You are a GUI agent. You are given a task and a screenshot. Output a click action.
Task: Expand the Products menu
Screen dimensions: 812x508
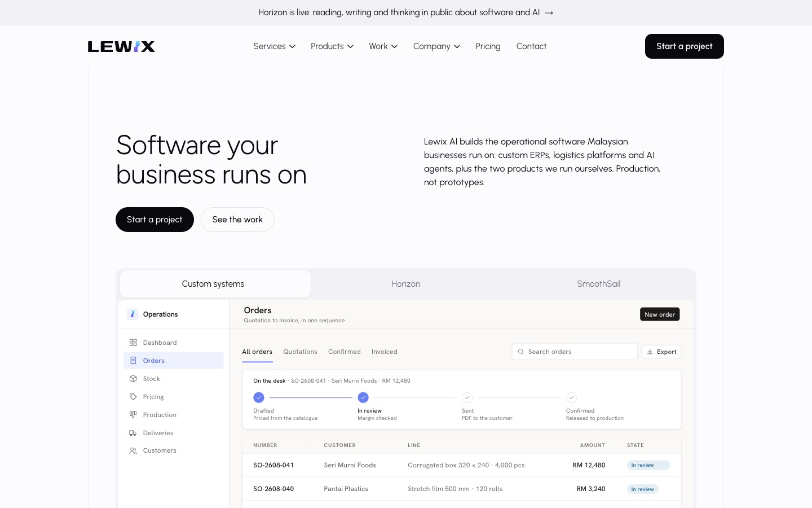(x=332, y=46)
